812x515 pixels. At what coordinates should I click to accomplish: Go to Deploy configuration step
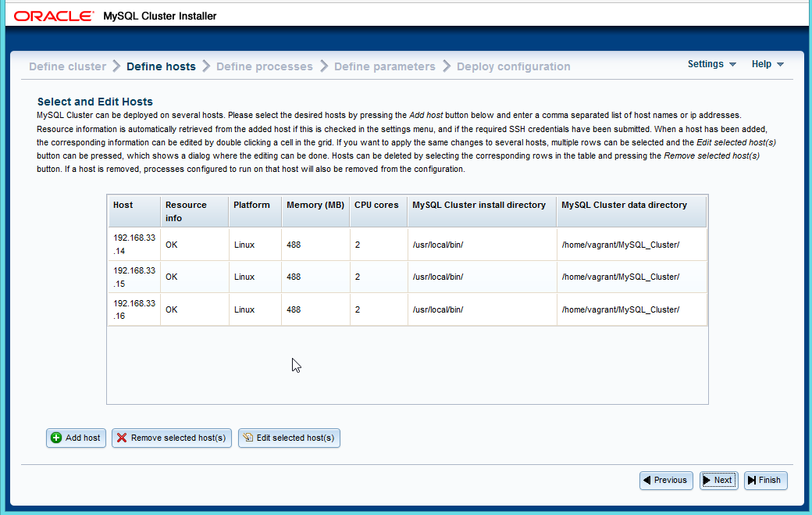(x=513, y=66)
